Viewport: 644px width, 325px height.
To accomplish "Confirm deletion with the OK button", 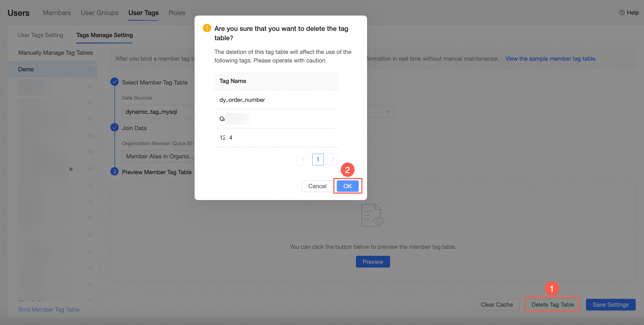I will 347,186.
